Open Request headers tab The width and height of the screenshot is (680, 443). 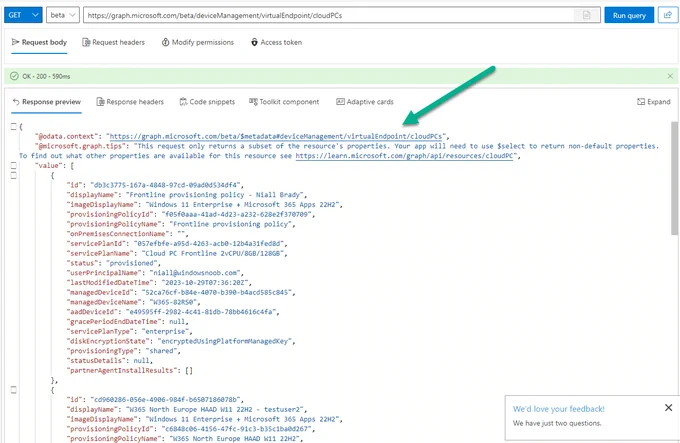click(x=114, y=42)
